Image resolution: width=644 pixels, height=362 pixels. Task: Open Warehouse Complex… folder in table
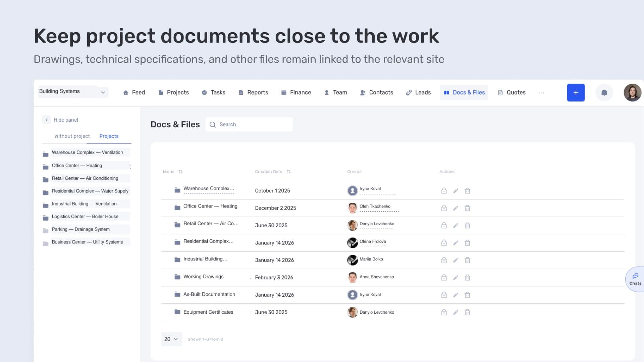coord(209,189)
